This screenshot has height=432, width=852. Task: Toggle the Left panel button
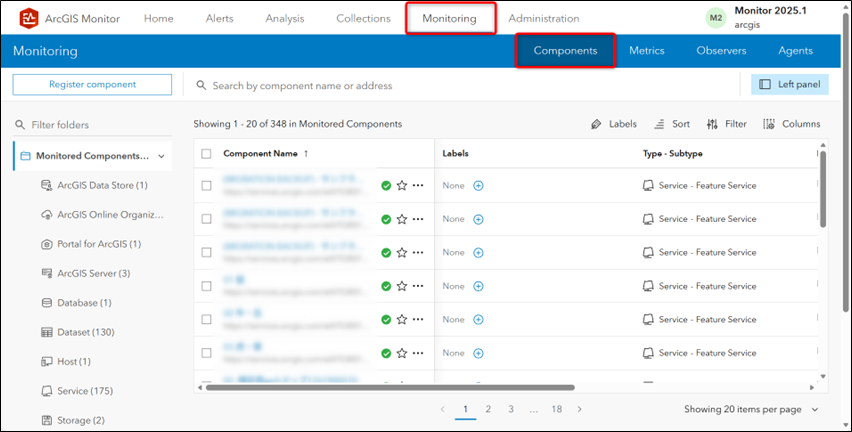point(790,84)
